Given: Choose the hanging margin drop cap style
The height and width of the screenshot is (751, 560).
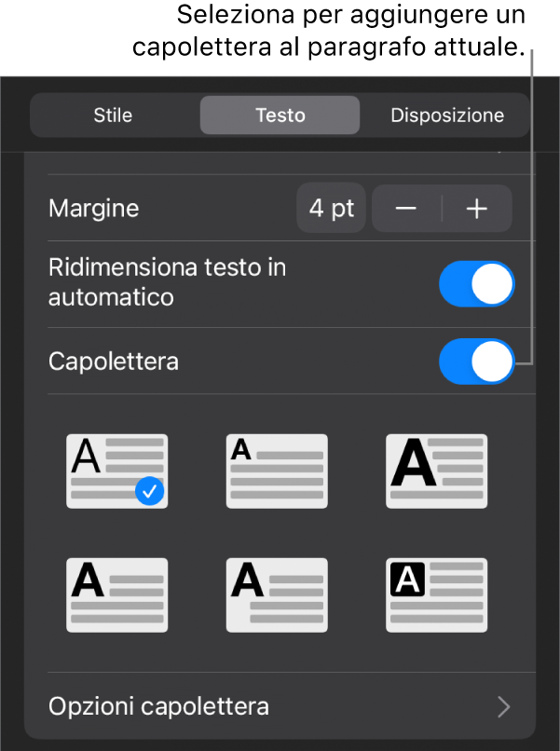Looking at the screenshot, I should tap(277, 594).
